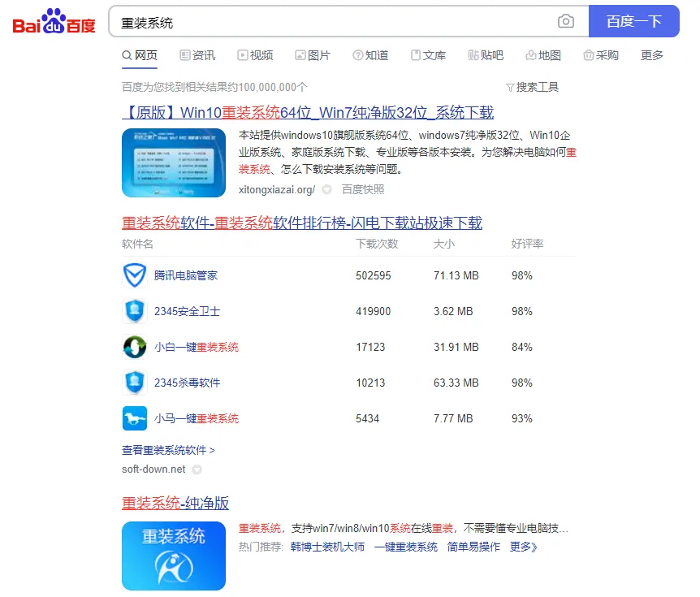
Task: Click download count 419900
Action: pos(374,311)
